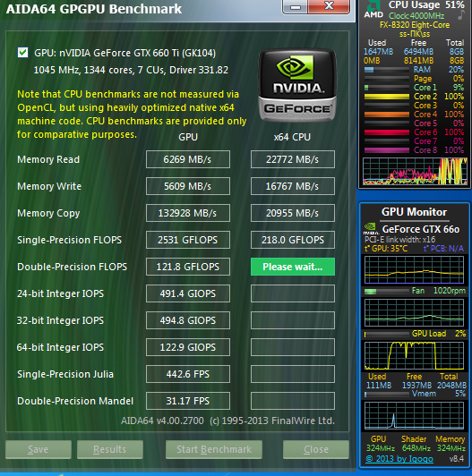Click the 'Single-Precision Julia' row label
472x476 pixels.
(65, 374)
